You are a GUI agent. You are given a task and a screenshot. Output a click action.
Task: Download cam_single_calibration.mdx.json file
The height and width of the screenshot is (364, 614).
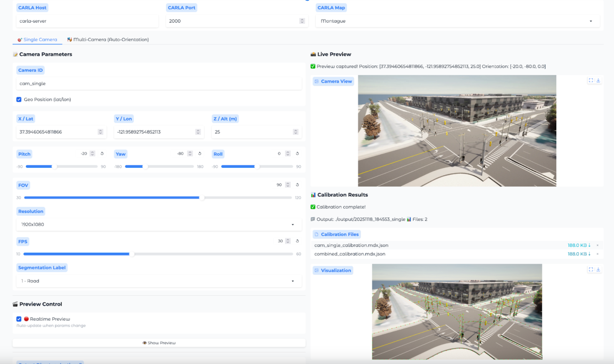(x=579, y=245)
